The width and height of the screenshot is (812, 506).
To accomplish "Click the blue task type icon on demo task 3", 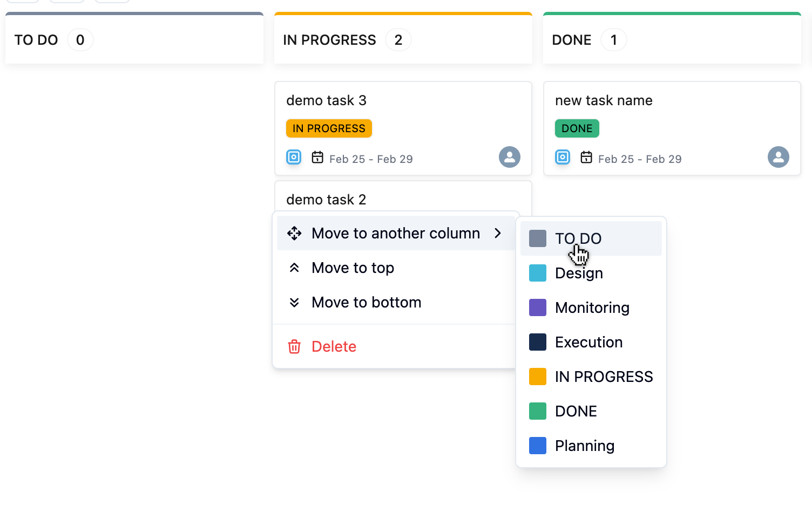I will click(x=294, y=158).
